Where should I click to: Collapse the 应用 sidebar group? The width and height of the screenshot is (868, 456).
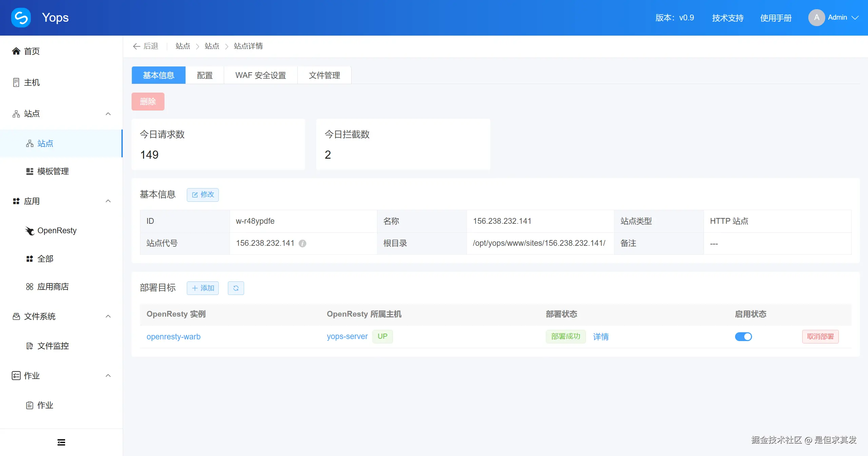[108, 201]
